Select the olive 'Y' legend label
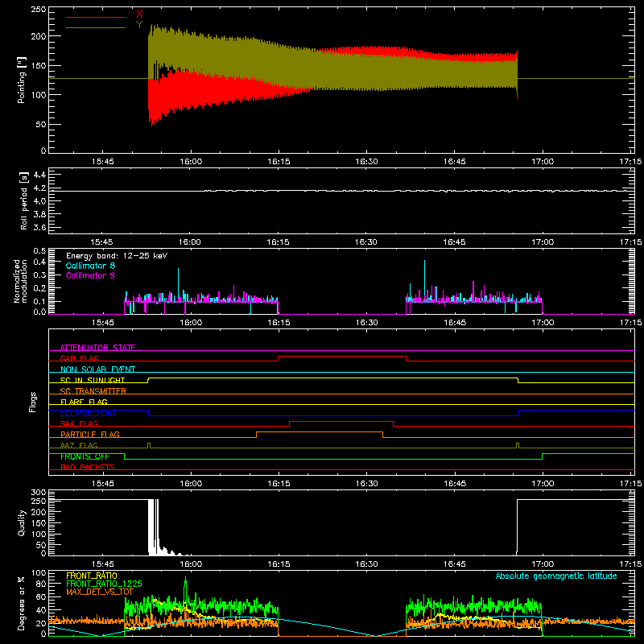Image resolution: width=644 pixels, height=644 pixels. click(x=139, y=25)
